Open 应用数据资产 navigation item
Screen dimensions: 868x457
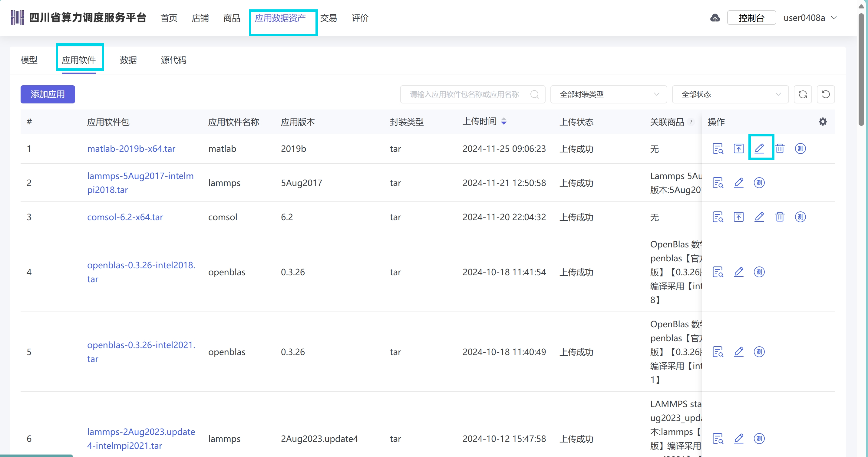(280, 18)
